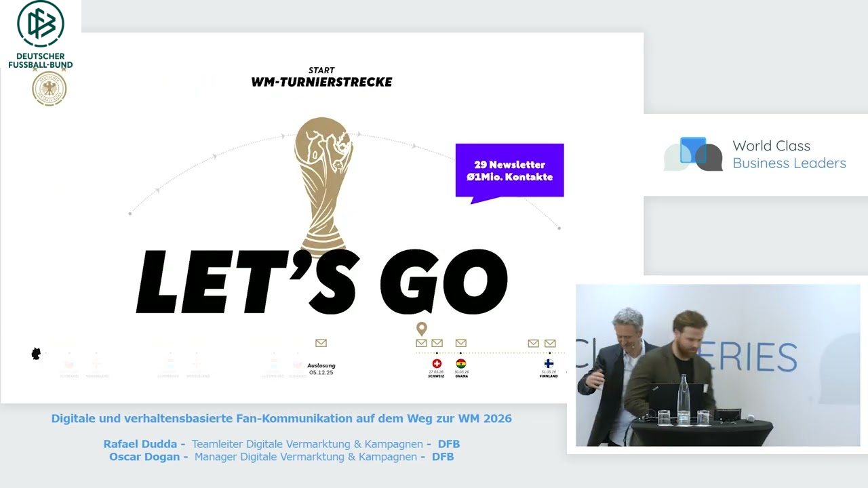The width and height of the screenshot is (868, 488).
Task: Select the golden World Cup trophy icon
Action: pos(322,183)
